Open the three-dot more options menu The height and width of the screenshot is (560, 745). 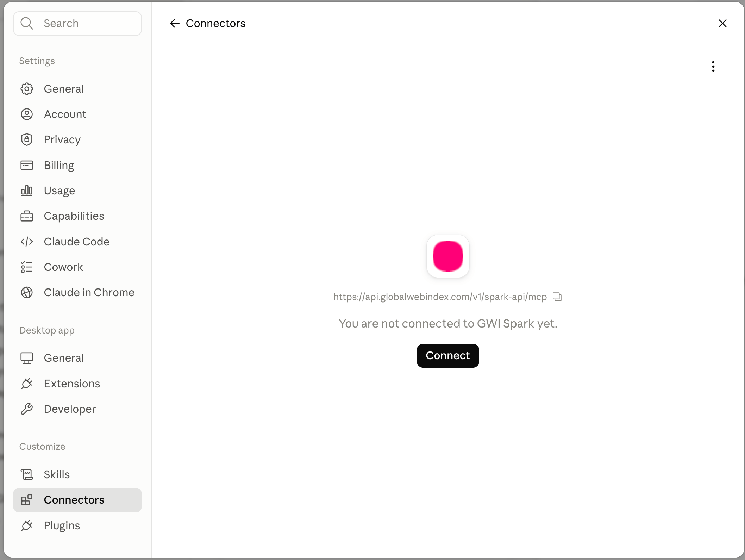(x=713, y=67)
